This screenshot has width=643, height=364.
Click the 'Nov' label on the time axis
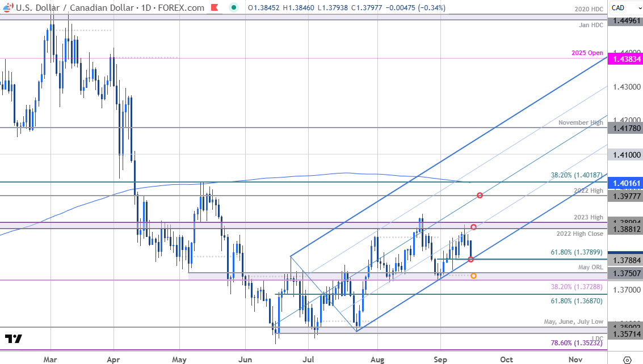575,359
